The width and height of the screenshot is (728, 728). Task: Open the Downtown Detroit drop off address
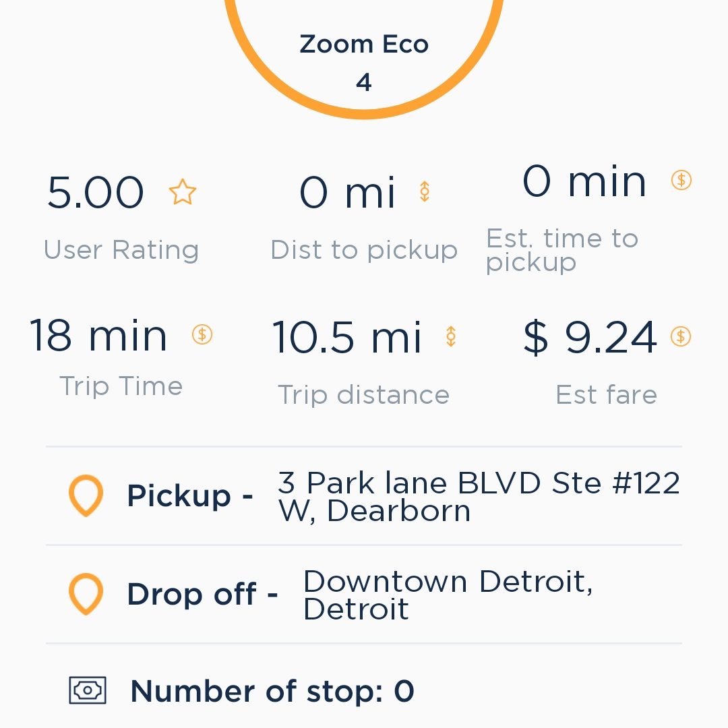(448, 595)
